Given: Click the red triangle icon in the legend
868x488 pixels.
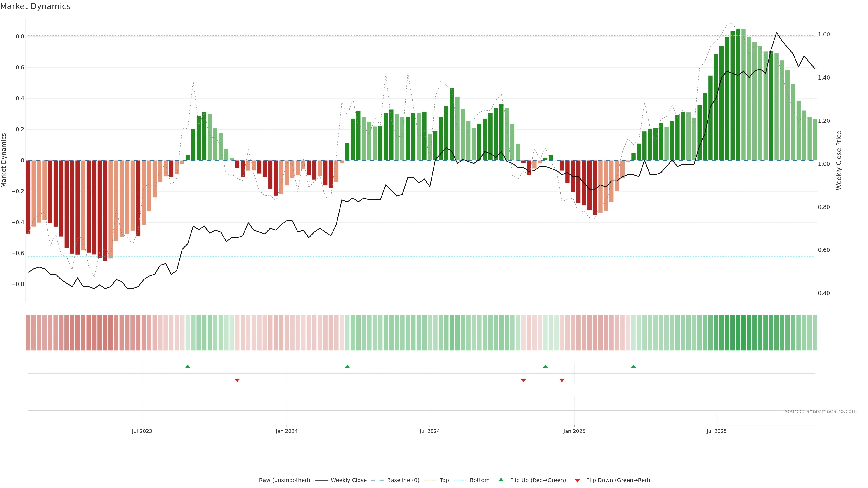Looking at the screenshot, I should coord(577,481).
